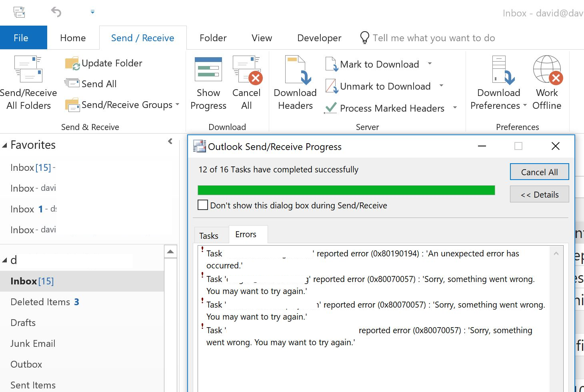Image resolution: width=584 pixels, height=392 pixels.
Task: Open the Deleted Items folder
Action: [x=82, y=302]
